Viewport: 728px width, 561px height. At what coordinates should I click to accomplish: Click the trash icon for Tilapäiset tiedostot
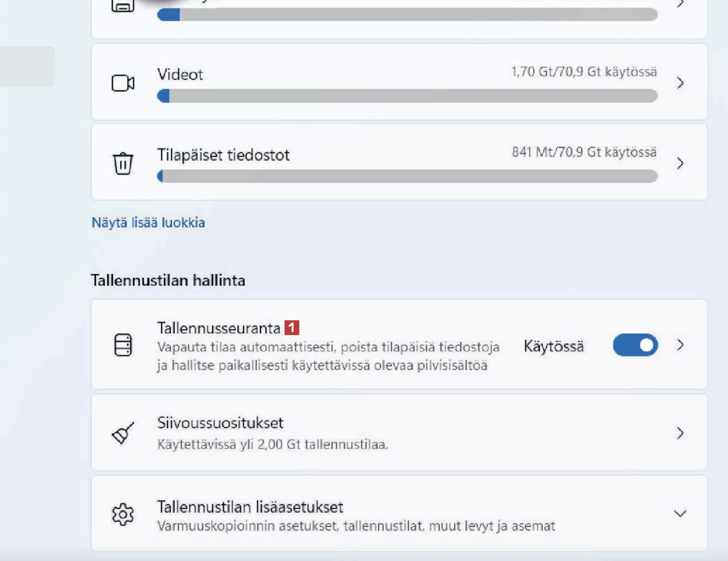pos(123,163)
